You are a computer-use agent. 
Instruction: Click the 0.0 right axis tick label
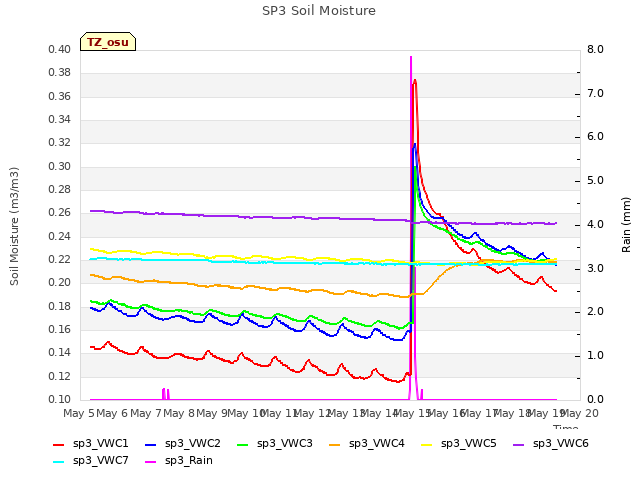pyautogui.click(x=595, y=399)
